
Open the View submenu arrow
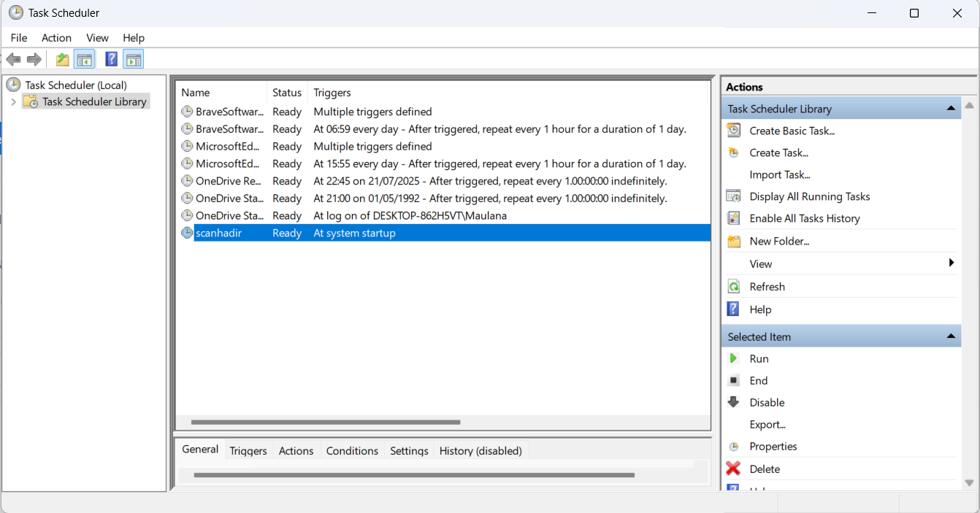point(951,263)
